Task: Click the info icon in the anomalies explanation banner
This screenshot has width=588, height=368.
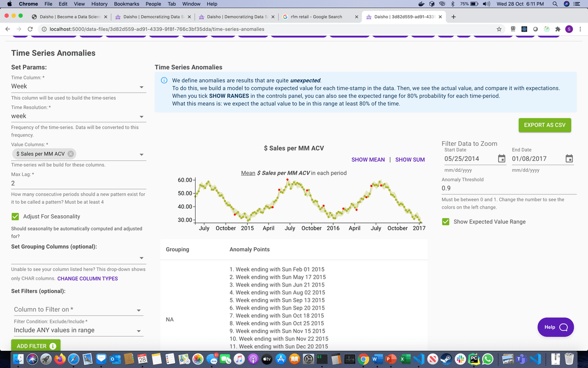Action: [164, 80]
